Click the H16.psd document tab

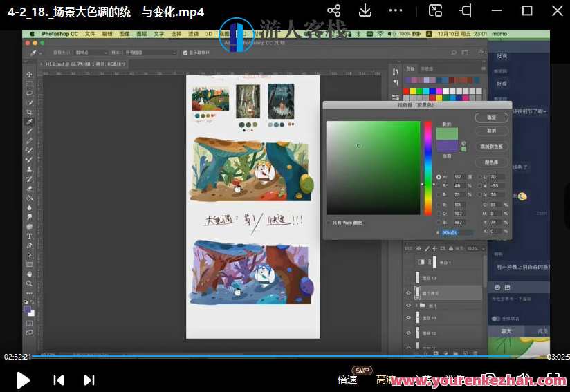point(85,64)
